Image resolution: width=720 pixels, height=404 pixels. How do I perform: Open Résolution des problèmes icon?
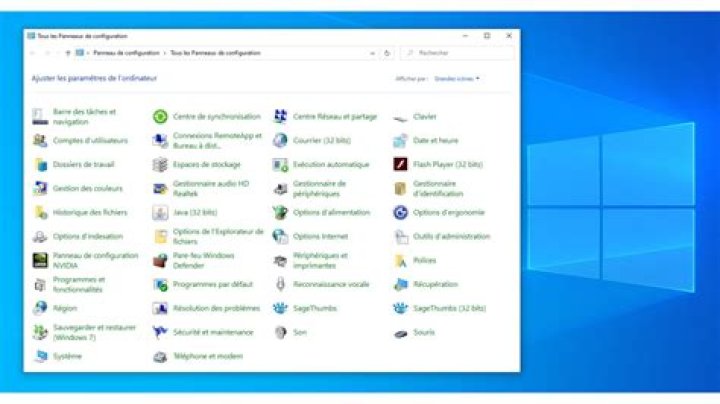[160, 308]
